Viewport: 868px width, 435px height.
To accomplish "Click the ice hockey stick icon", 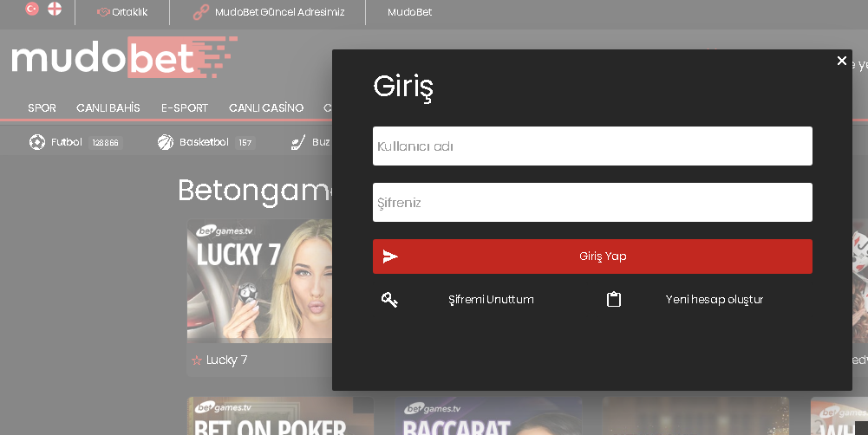I will (298, 143).
